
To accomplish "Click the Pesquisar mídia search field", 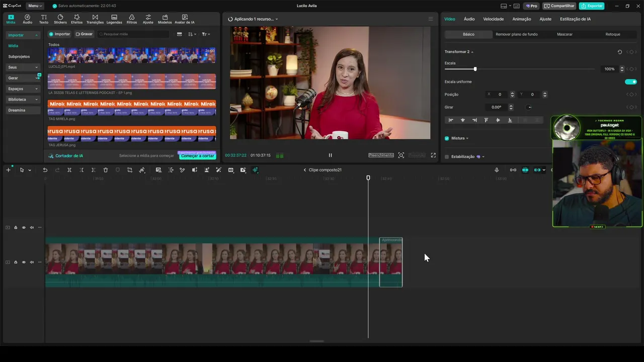I will (x=133, y=34).
